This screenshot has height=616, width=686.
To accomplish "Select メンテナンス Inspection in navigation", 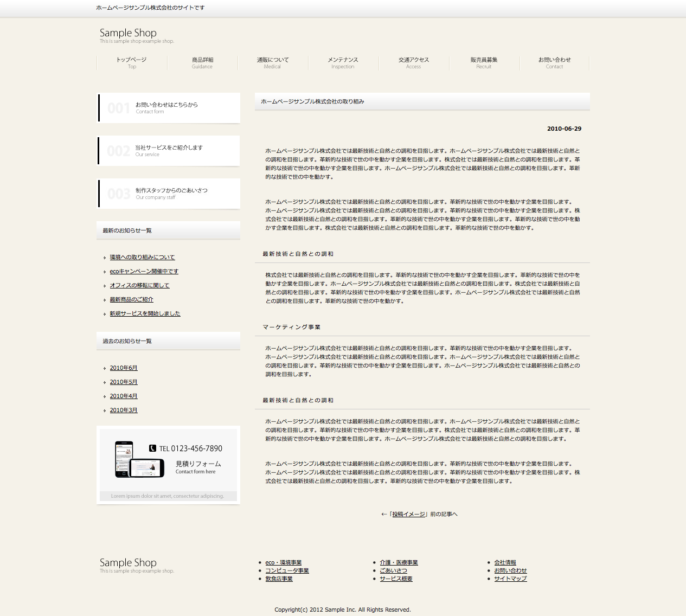I will click(343, 63).
